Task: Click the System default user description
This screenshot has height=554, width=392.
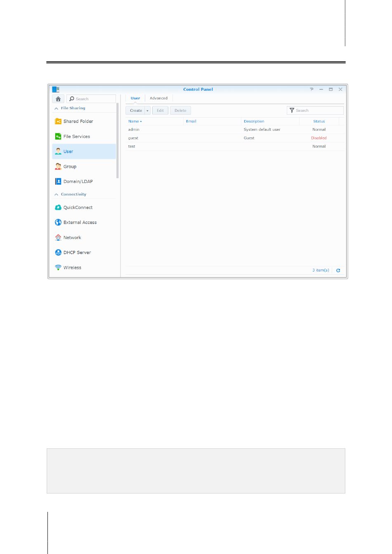Action: point(262,130)
